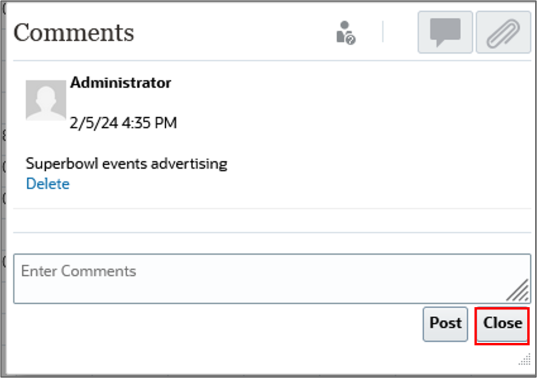Click the Superbowl events advertising text

pos(127,164)
